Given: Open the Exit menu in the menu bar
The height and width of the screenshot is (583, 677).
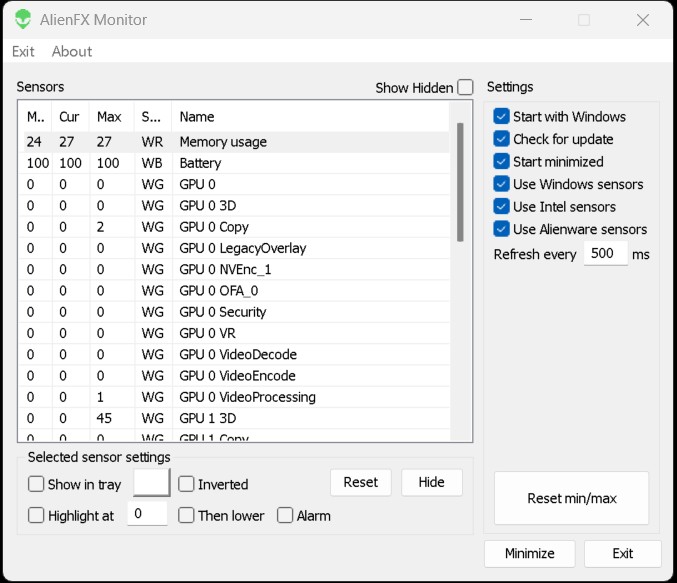Looking at the screenshot, I should [23, 51].
